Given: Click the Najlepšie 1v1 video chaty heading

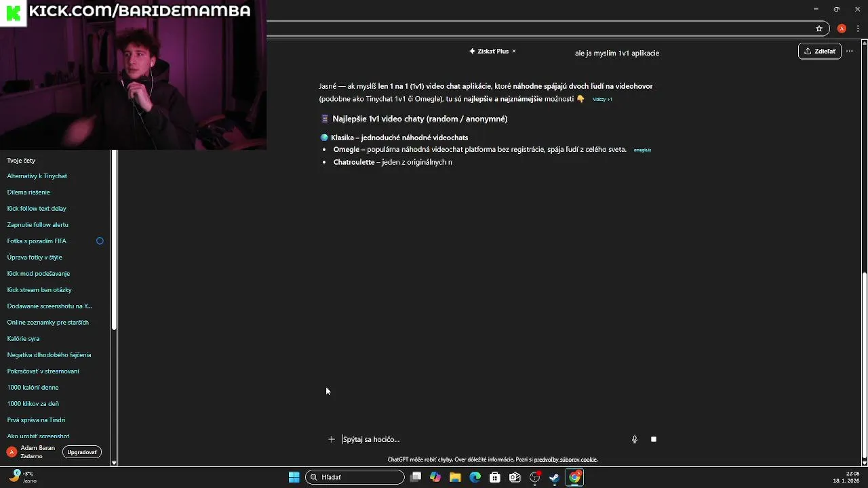Looking at the screenshot, I should click(x=420, y=119).
